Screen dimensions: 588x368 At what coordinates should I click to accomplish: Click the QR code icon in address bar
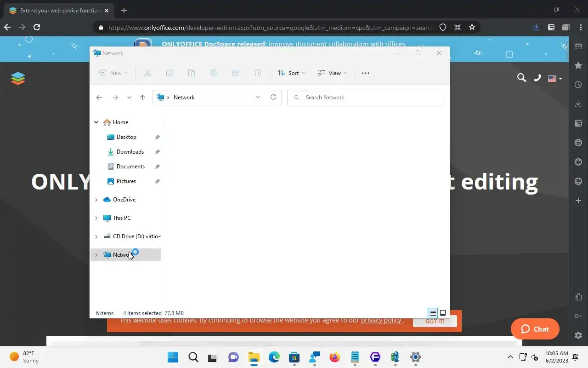tap(458, 27)
